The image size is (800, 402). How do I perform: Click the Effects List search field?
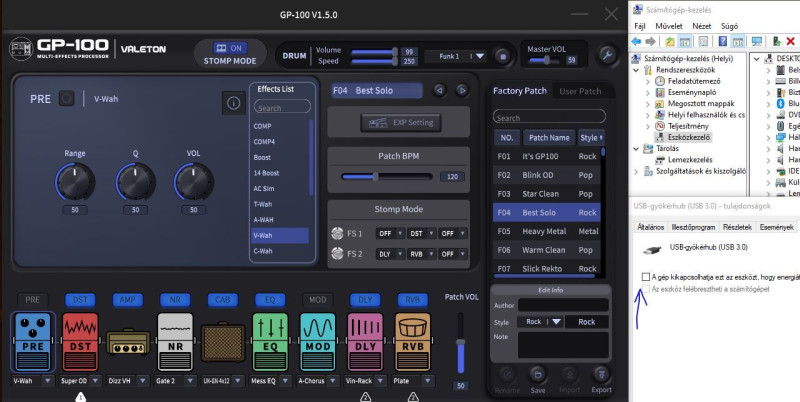282,108
